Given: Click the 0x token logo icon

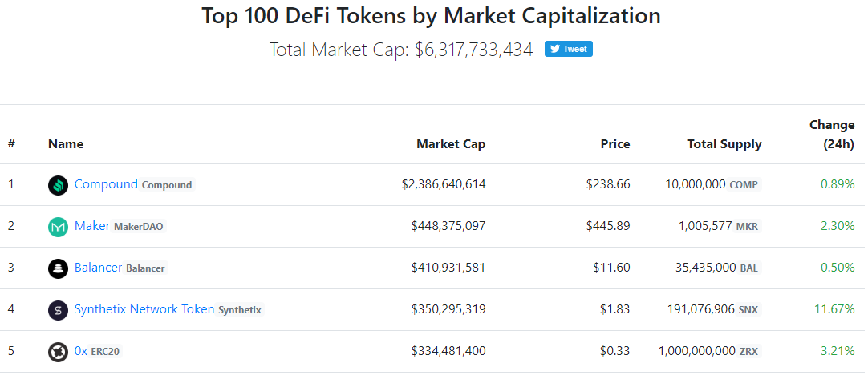Looking at the screenshot, I should click(58, 352).
